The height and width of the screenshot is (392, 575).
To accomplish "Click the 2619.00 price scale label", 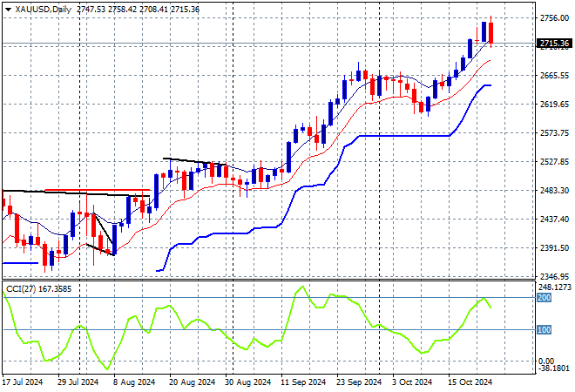I will 554,104.
